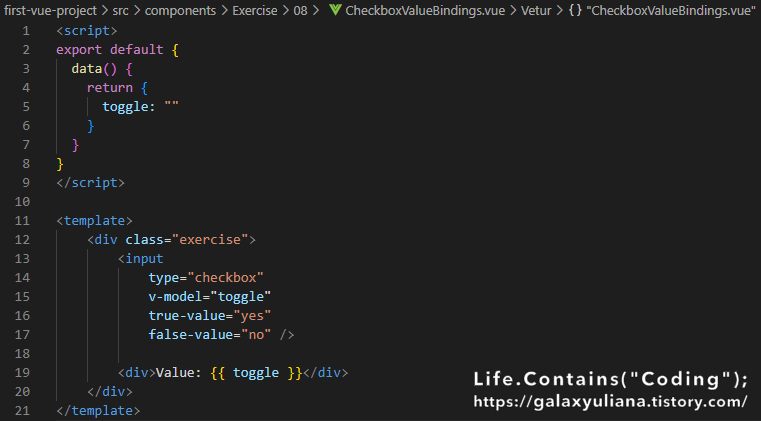The height and width of the screenshot is (421, 761).
Task: Click the Vue file icon in breadcrumb
Action: coord(335,10)
